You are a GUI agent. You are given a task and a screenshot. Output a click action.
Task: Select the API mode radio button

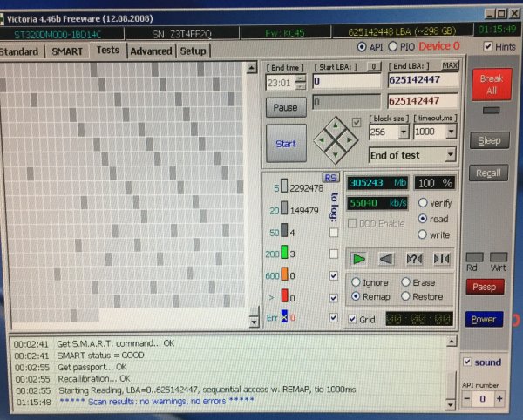click(362, 47)
